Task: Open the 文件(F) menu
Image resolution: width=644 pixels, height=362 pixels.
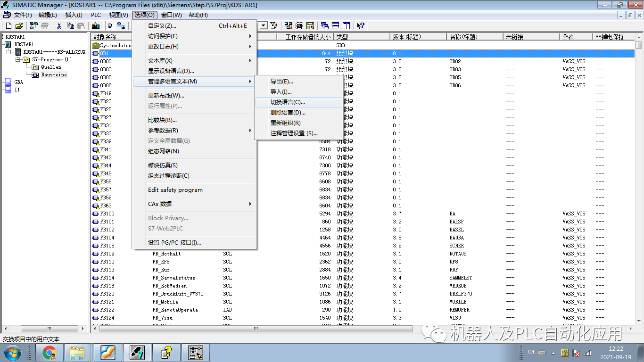Action: [x=23, y=15]
